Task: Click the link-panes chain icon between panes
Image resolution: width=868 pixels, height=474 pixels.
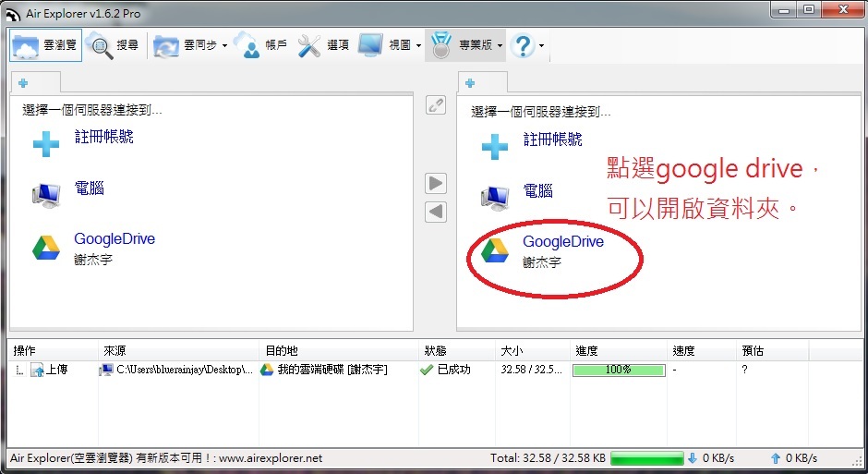Action: click(436, 104)
